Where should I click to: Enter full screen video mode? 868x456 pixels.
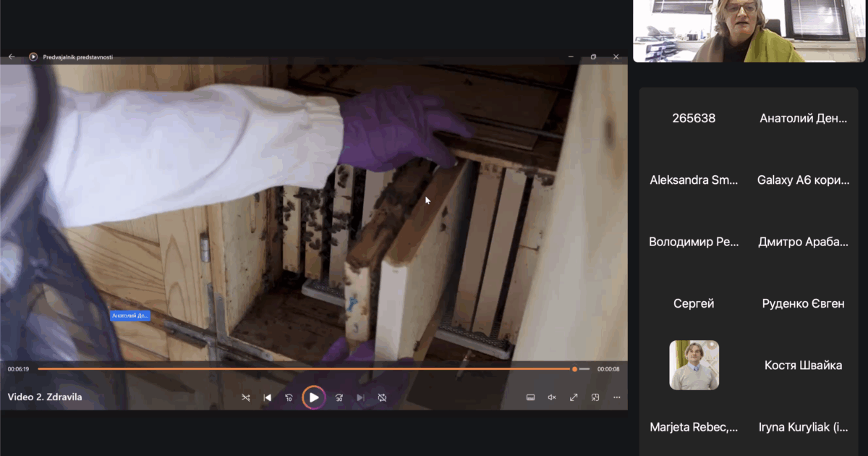point(574,397)
